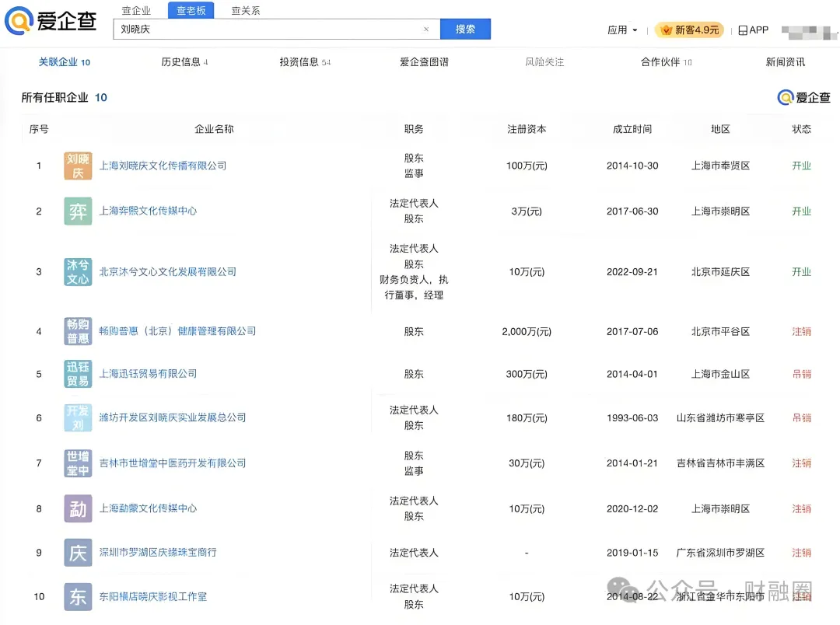Click the 职务 column header
This screenshot has width=840, height=625.
(414, 129)
